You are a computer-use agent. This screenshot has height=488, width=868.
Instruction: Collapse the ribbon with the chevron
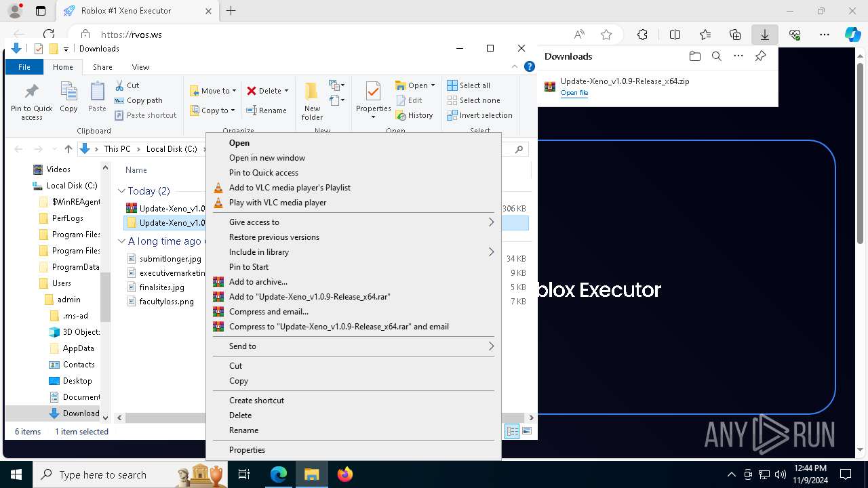tap(516, 66)
